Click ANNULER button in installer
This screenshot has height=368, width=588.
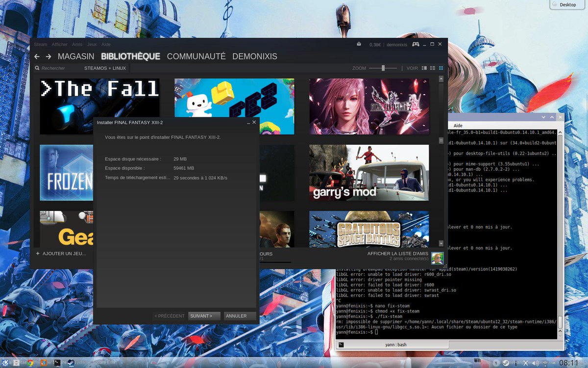pyautogui.click(x=240, y=316)
